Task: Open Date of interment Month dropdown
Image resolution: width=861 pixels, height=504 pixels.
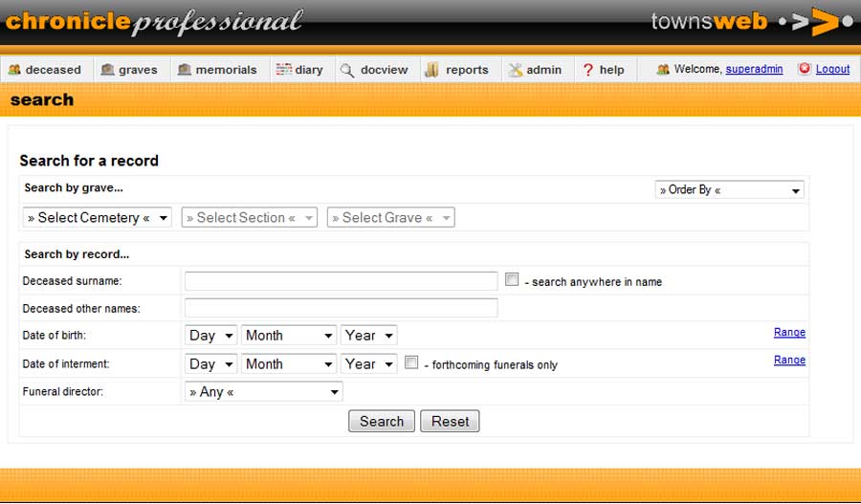Action: tap(289, 364)
